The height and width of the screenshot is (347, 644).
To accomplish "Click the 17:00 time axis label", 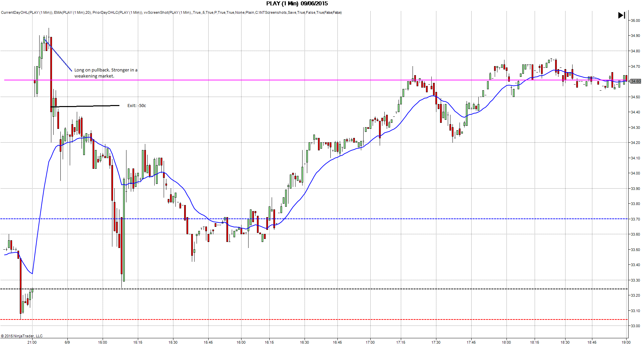I will [370, 342].
